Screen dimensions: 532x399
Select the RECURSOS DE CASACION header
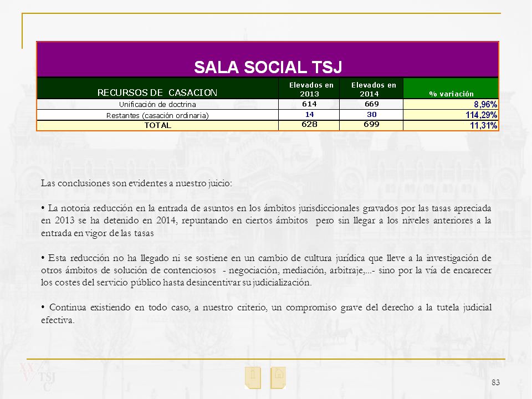tap(157, 93)
